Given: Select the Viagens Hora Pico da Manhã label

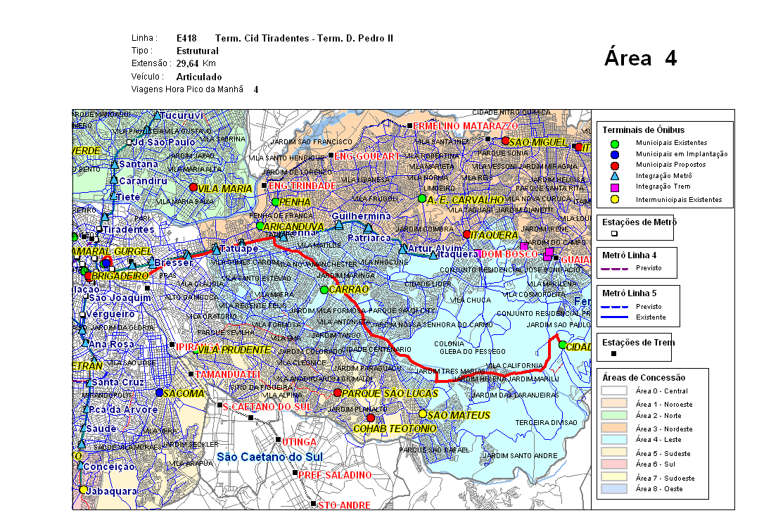Looking at the screenshot, I should pos(187,89).
